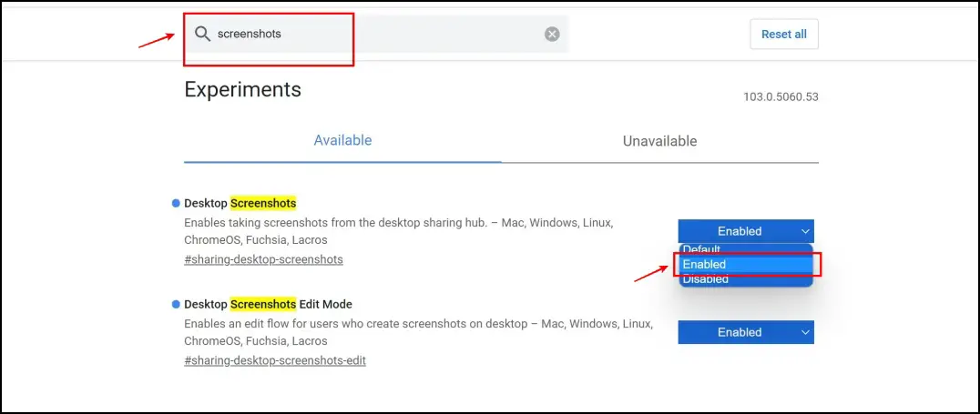Click the Experiments heading

(242, 89)
